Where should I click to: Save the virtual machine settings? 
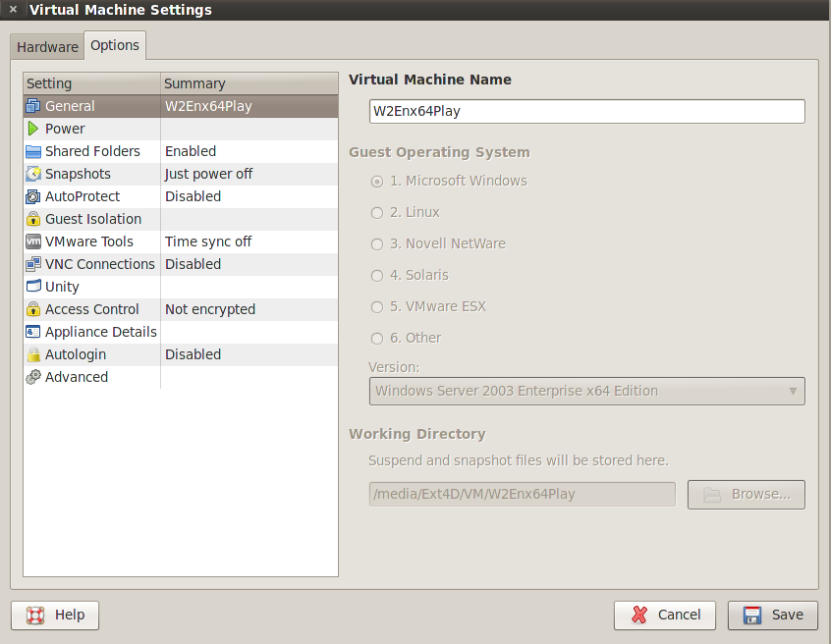[773, 615]
